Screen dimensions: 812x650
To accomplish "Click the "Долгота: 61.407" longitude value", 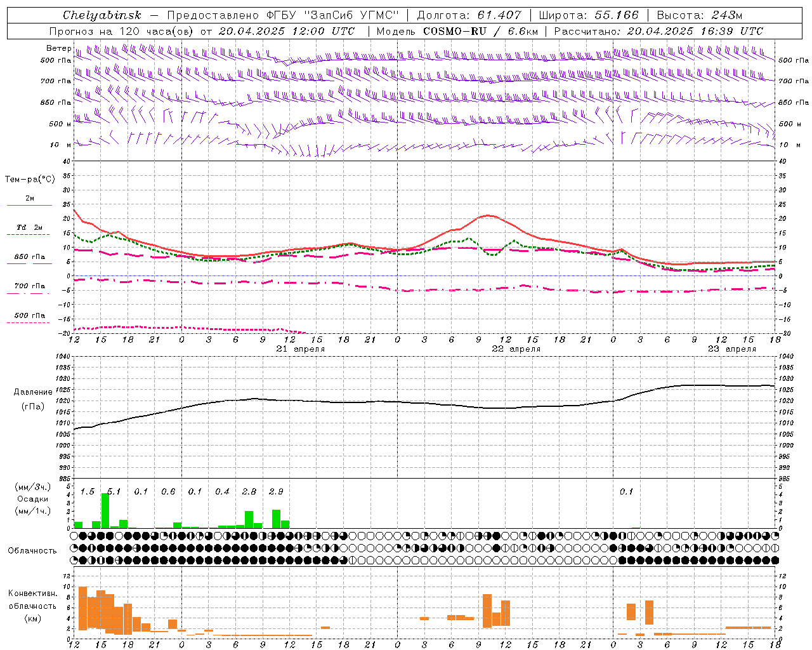I will click(x=469, y=15).
